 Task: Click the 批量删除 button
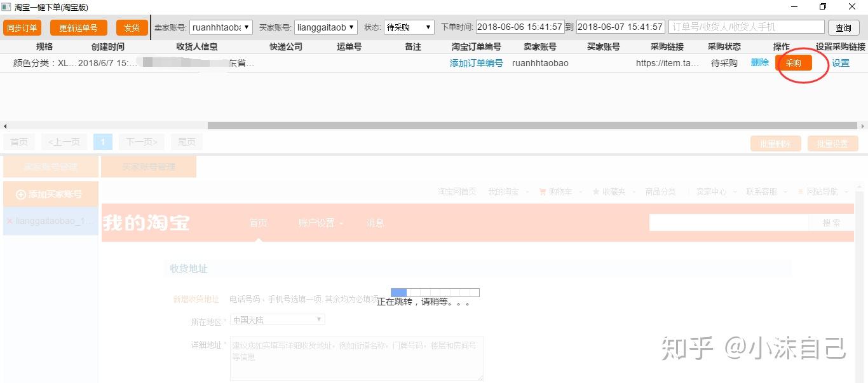coord(775,144)
